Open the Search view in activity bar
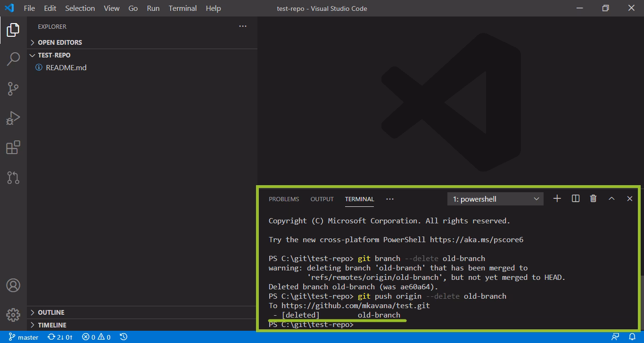The height and width of the screenshot is (343, 644). (x=13, y=59)
